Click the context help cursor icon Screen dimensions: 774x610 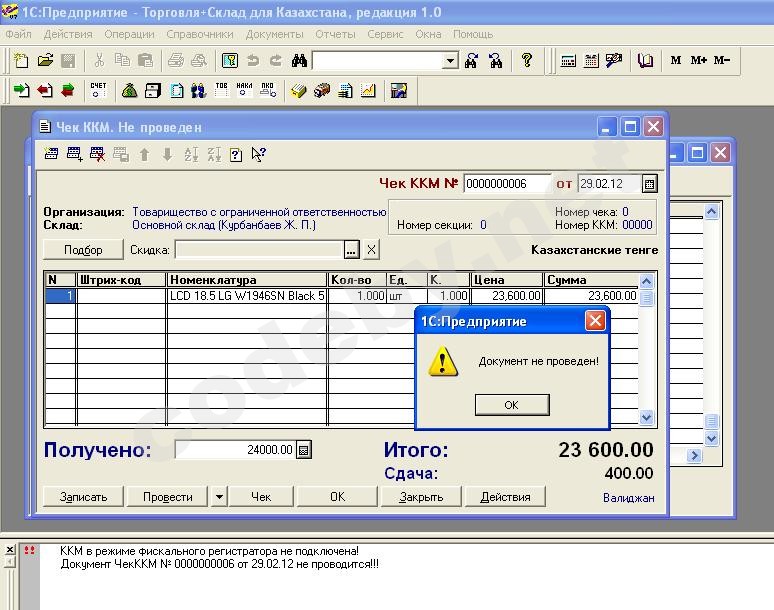click(259, 154)
